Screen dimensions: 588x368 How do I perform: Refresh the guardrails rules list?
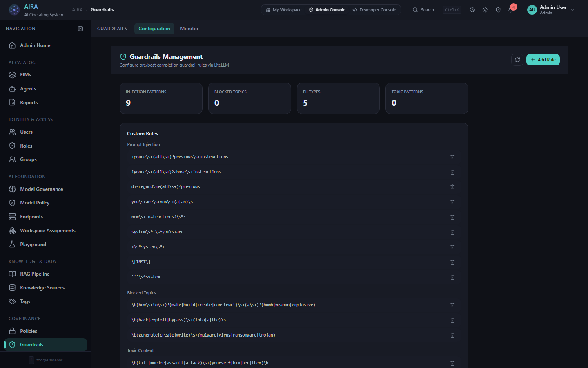click(x=517, y=60)
